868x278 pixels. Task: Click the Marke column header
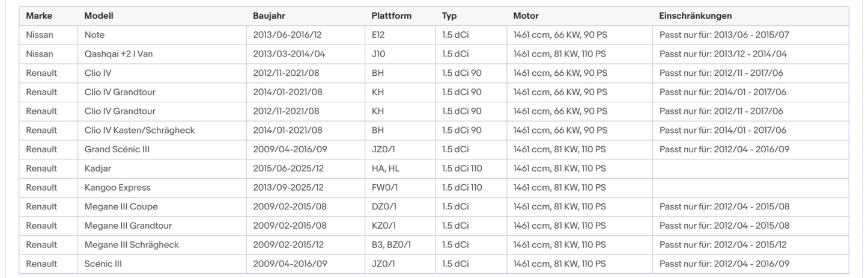[39, 16]
